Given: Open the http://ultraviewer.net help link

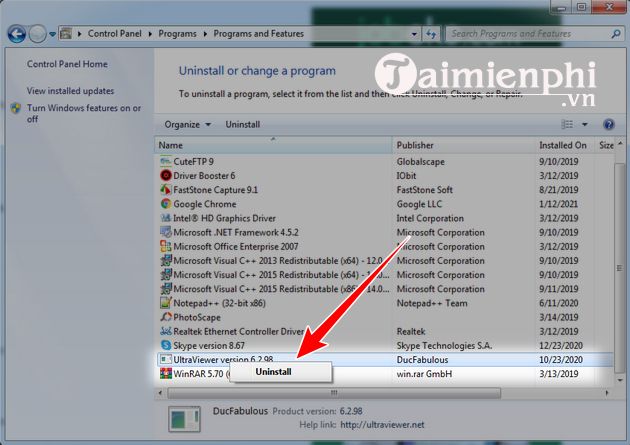Looking at the screenshot, I should point(382,425).
